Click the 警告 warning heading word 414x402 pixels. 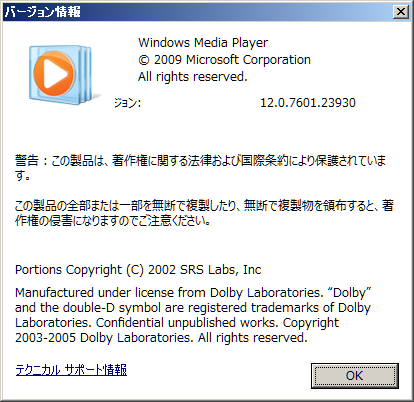[27, 161]
